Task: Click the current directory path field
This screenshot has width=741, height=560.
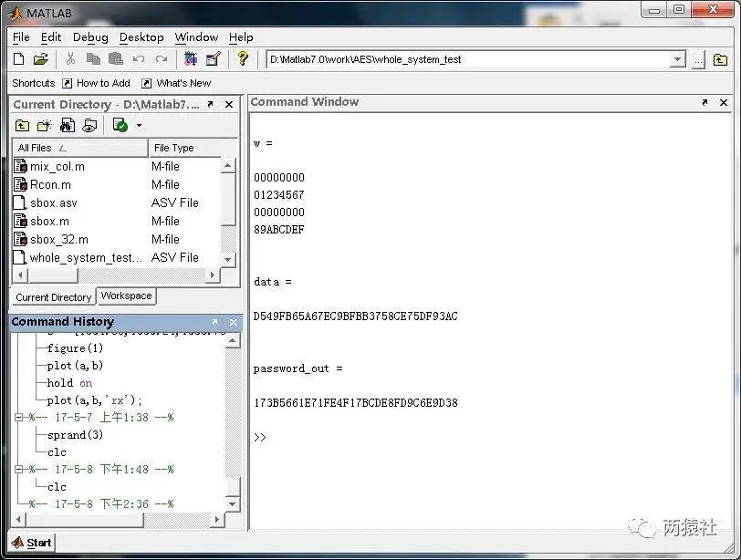Action: click(468, 59)
